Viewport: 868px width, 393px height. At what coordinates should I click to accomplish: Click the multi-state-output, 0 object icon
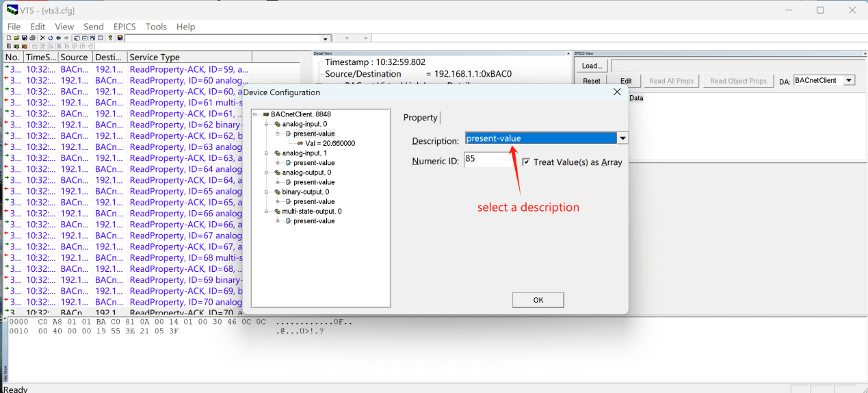pos(277,211)
